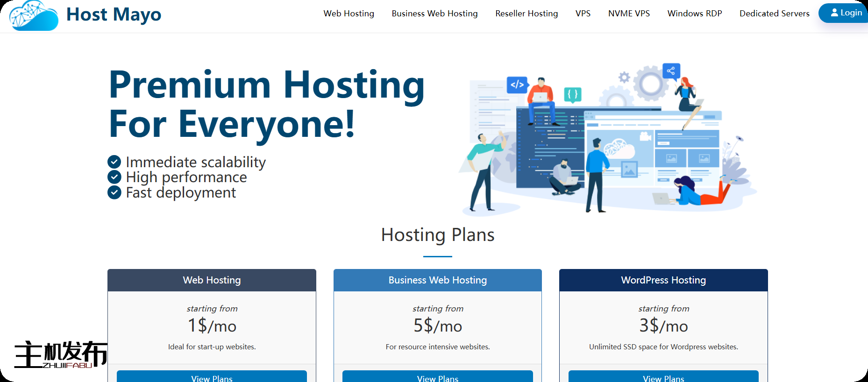This screenshot has height=382, width=868.
Task: Click the Host Mayo brand name text
Action: point(114,14)
